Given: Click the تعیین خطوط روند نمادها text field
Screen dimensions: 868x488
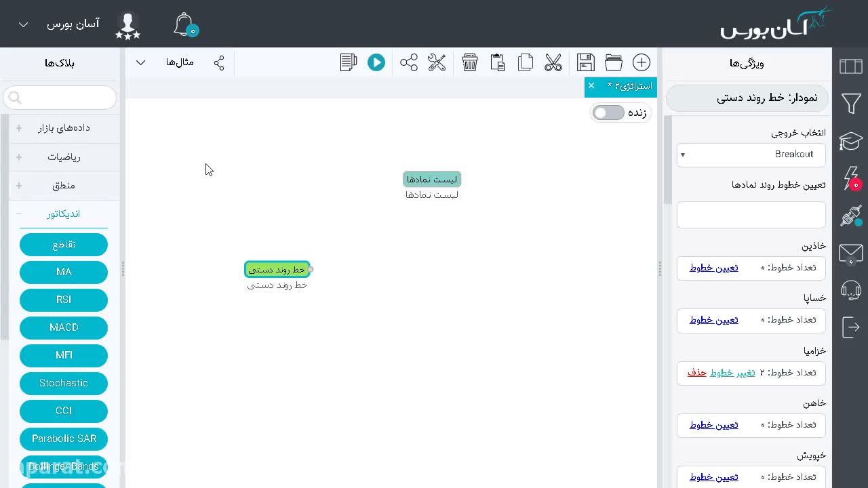Looking at the screenshot, I should click(x=751, y=215).
